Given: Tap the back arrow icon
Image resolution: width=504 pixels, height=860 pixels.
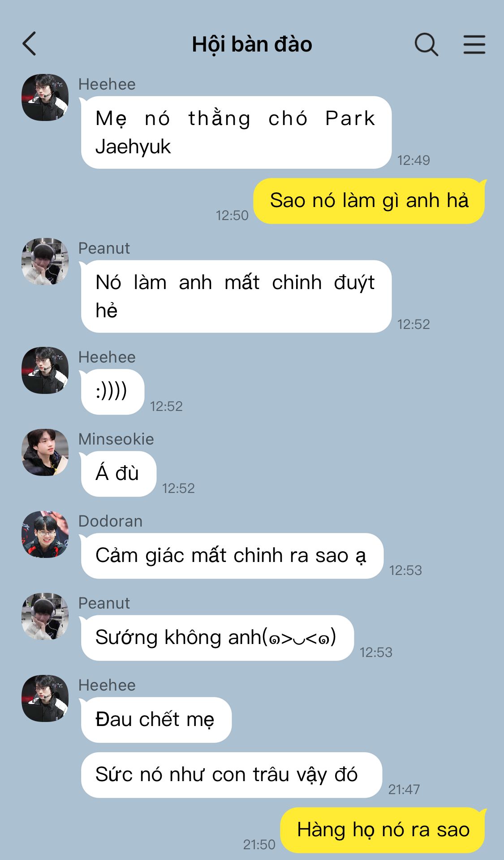Looking at the screenshot, I should coord(29,44).
